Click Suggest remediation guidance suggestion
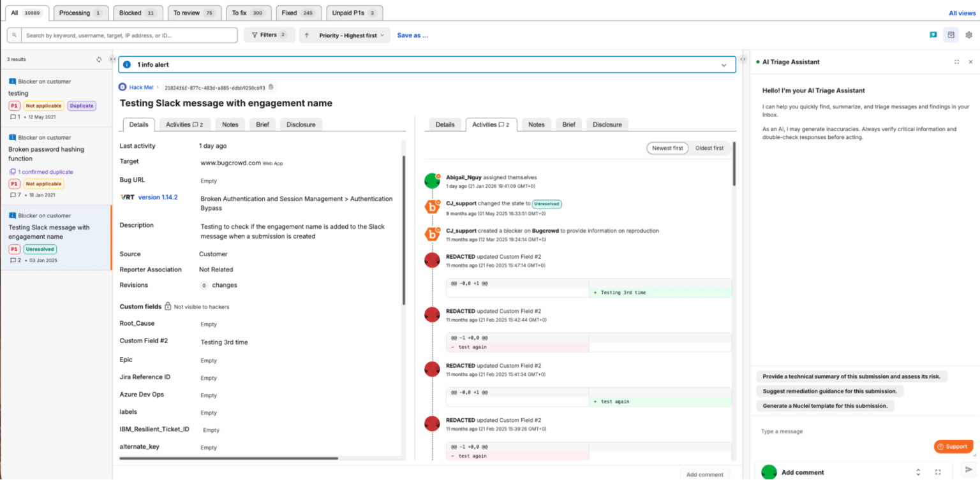The image size is (980, 480). tap(829, 391)
